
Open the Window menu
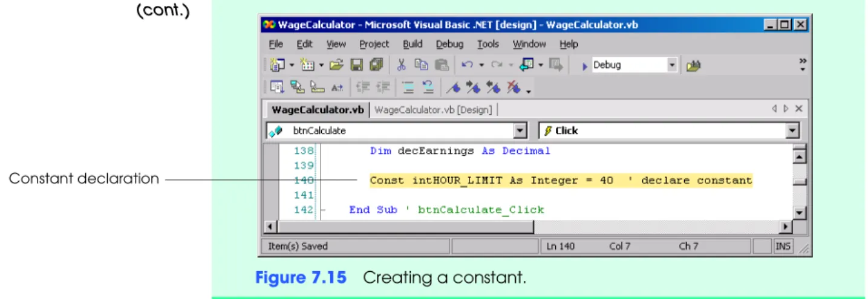[x=529, y=44]
